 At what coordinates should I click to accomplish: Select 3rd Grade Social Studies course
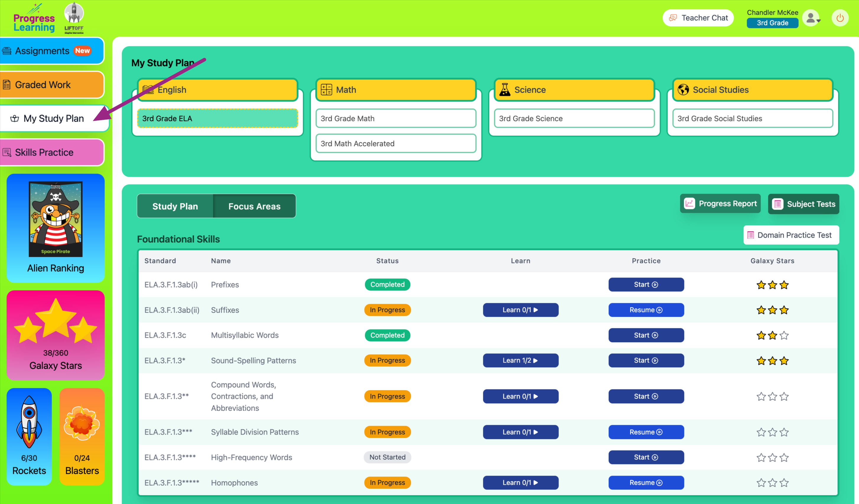click(x=752, y=119)
